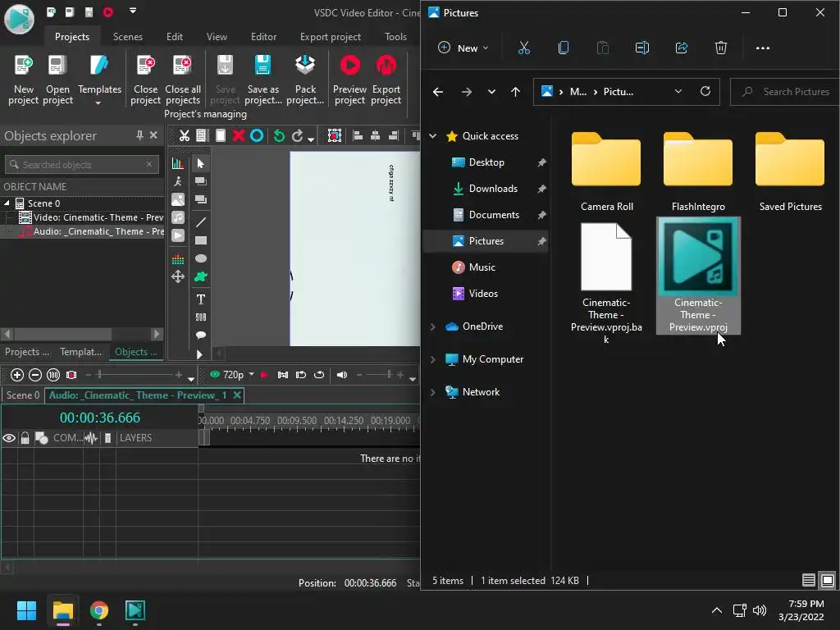Pin the Objects explorer panel

coord(139,135)
